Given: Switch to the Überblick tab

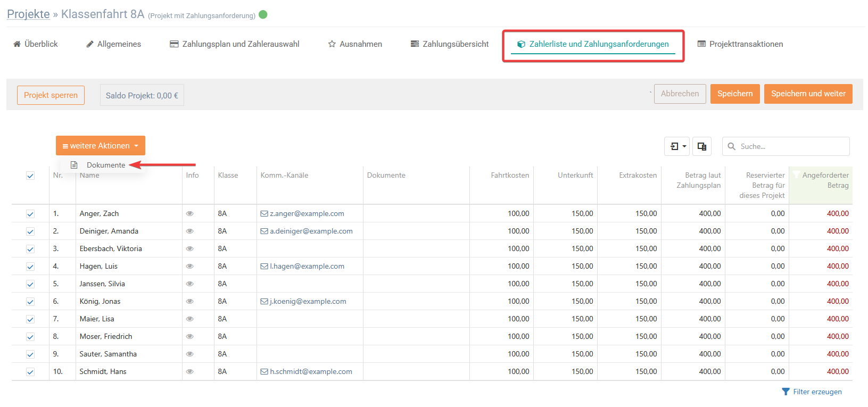Looking at the screenshot, I should (x=36, y=44).
